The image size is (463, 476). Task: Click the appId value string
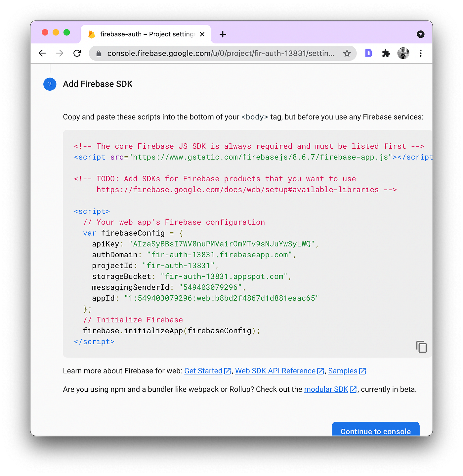(x=222, y=298)
